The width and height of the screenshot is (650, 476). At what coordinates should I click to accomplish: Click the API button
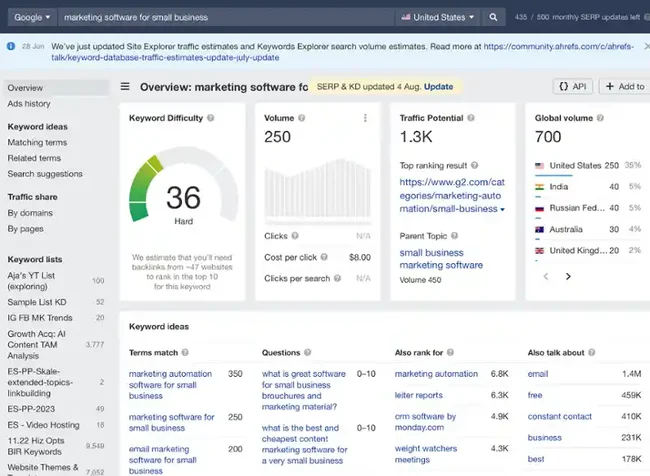point(572,87)
